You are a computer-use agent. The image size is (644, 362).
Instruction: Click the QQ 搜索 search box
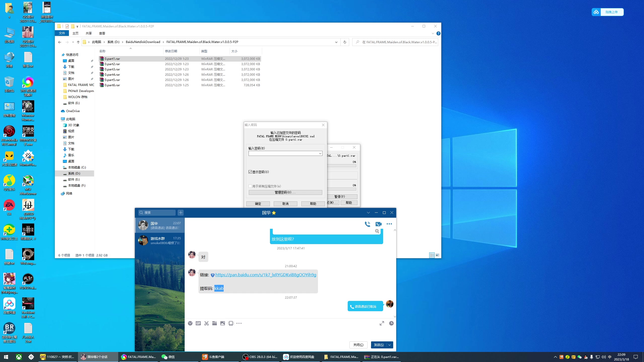click(157, 213)
